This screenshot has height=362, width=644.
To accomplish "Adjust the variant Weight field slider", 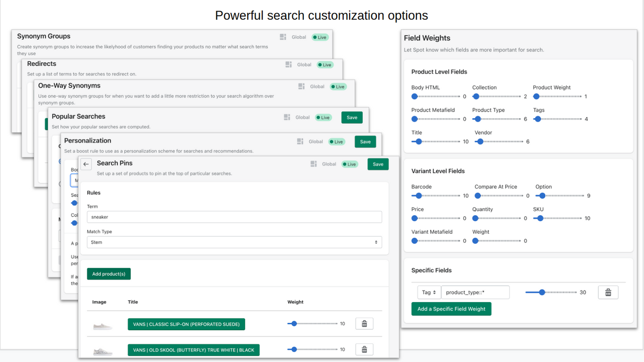I will (497, 241).
